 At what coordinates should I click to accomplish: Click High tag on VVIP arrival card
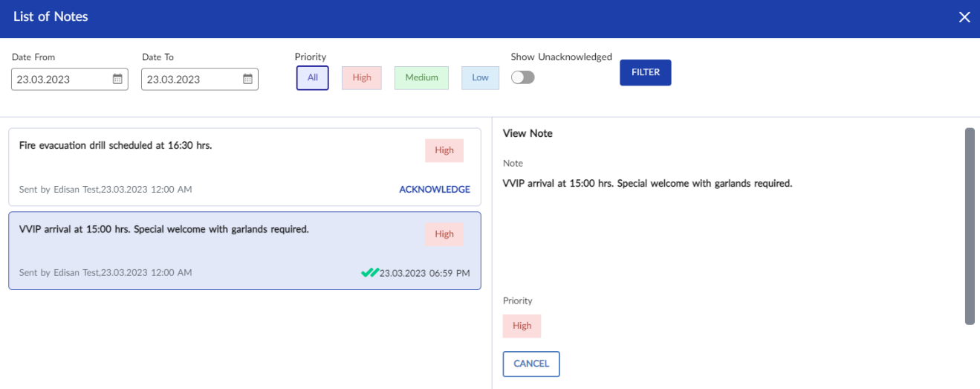[x=444, y=234]
